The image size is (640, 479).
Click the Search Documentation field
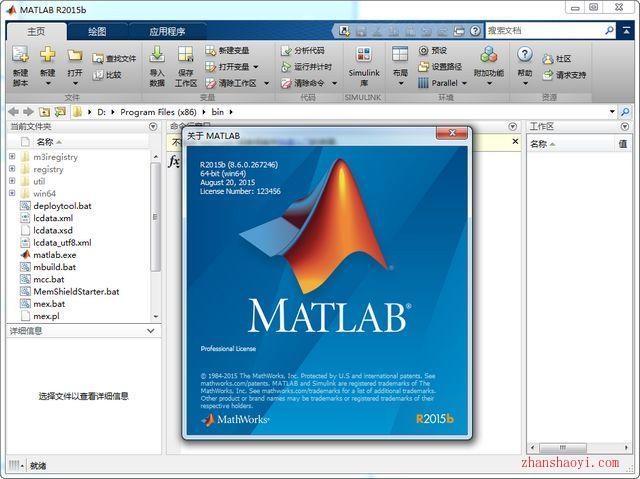click(544, 31)
